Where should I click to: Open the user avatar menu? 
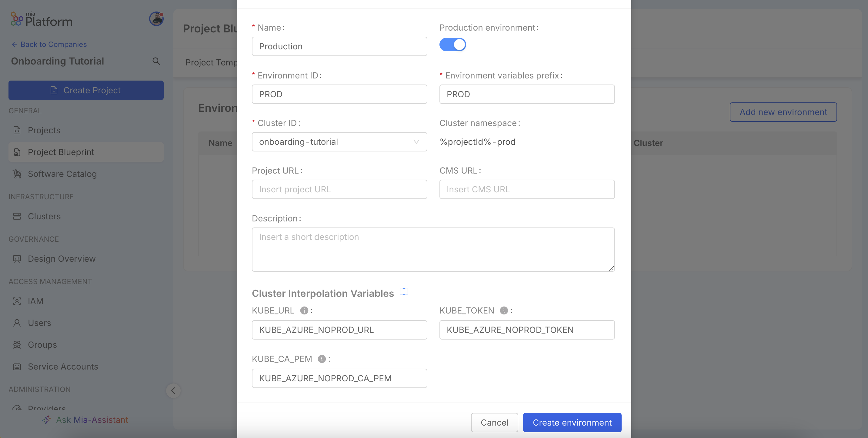[x=156, y=19]
